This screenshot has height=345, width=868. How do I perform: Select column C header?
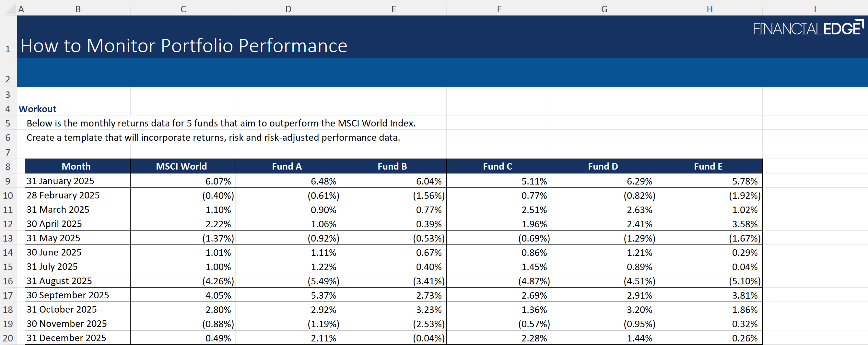[183, 9]
